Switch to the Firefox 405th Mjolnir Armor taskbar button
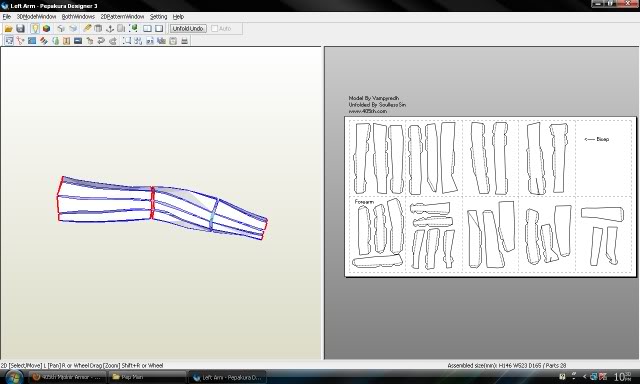This screenshot has width=640, height=384. (67, 377)
